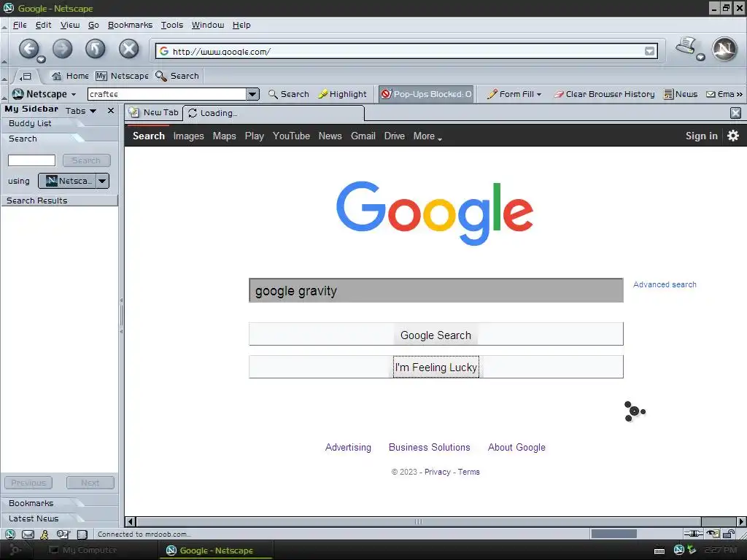Click Clear Browser History eraser button
Image resolution: width=747 pixels, height=560 pixels.
[x=604, y=94]
